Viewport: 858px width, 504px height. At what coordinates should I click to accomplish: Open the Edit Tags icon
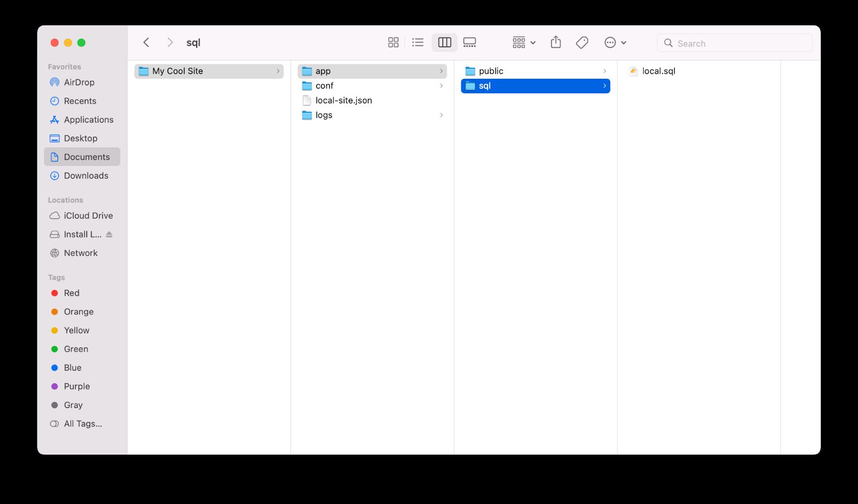(x=582, y=42)
